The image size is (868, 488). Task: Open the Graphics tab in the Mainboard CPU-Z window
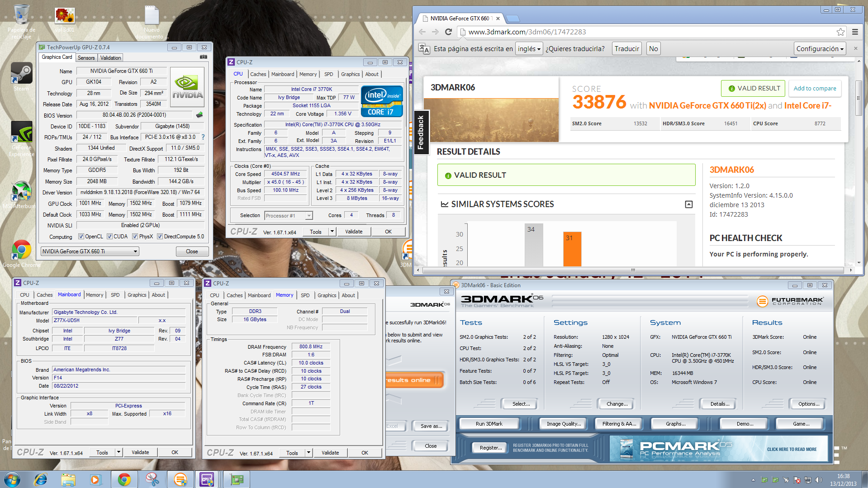coord(137,295)
